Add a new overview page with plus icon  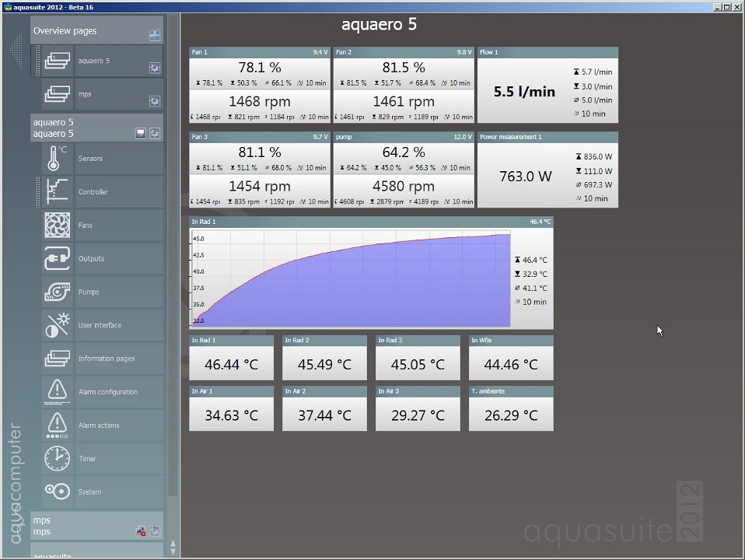click(155, 36)
